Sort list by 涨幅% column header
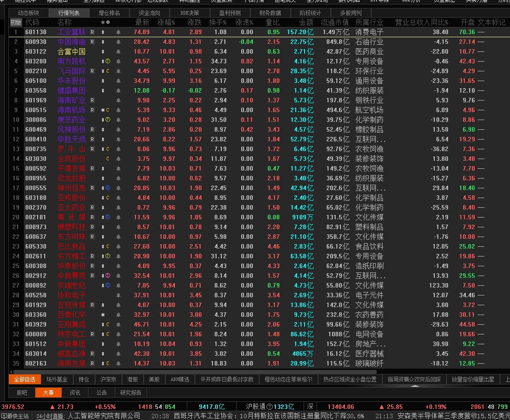Screen dimensions: 510x420 (x=166, y=23)
